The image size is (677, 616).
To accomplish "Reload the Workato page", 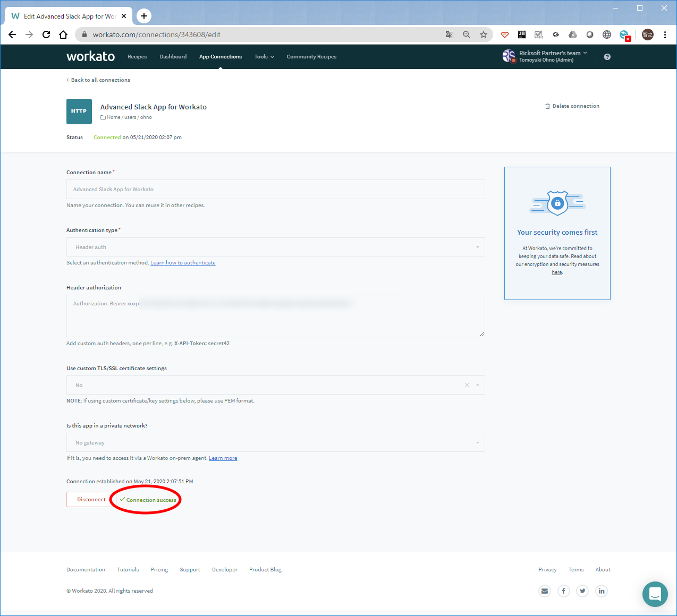I will coord(46,35).
